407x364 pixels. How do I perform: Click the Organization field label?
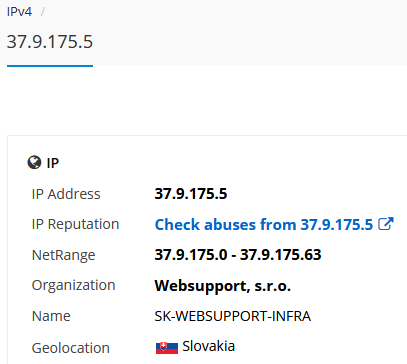tap(73, 285)
